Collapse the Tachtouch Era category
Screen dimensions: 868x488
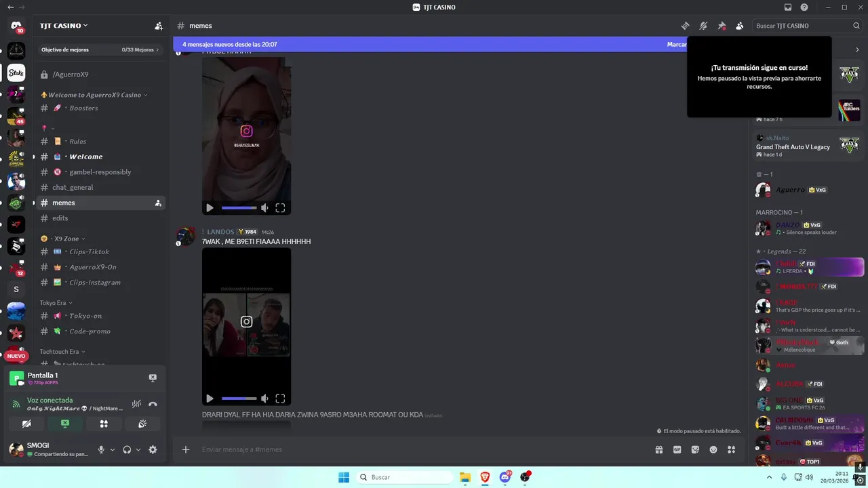[x=62, y=352]
